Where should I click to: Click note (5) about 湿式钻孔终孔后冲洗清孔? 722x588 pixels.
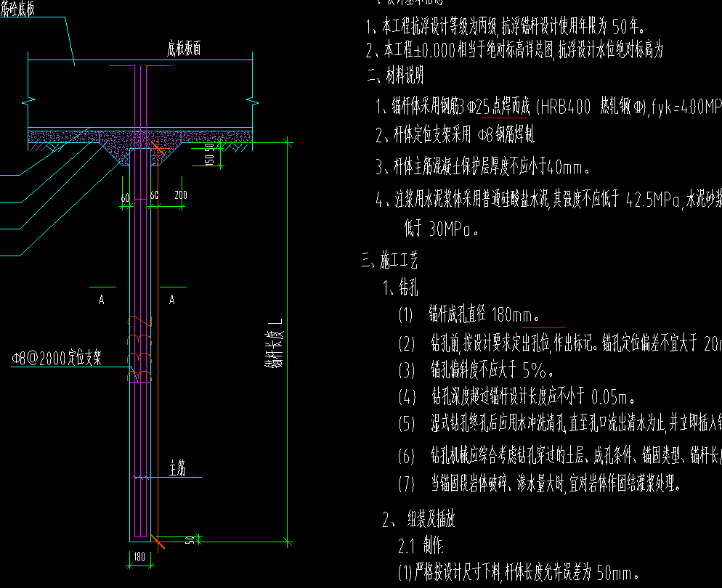(560, 423)
